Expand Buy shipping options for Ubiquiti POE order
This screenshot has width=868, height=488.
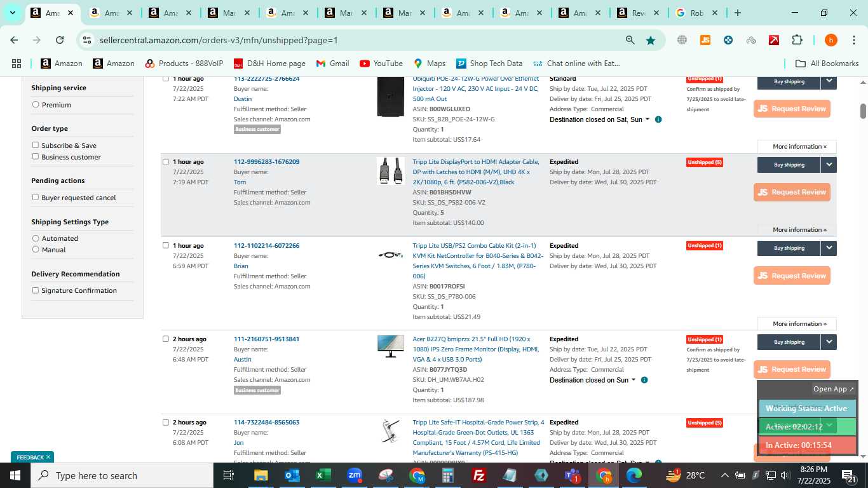829,81
